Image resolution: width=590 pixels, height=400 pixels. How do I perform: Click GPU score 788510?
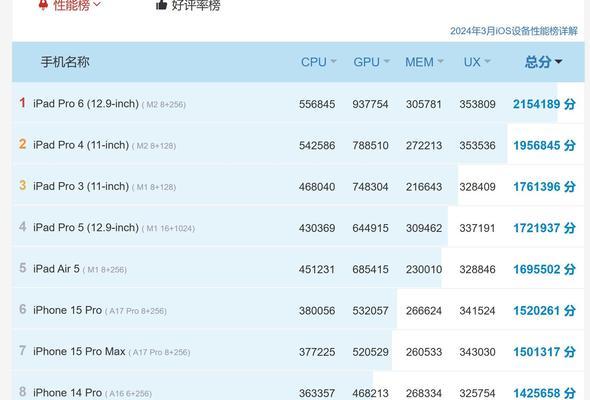370,146
